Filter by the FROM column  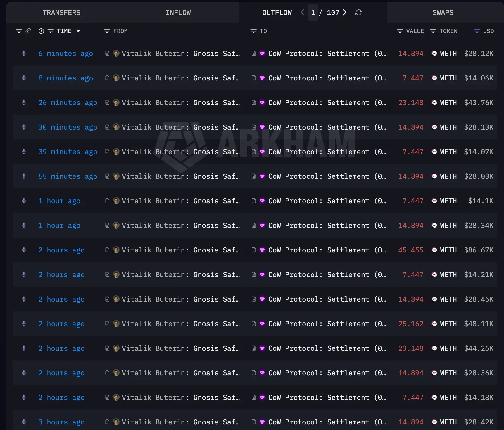tap(107, 31)
